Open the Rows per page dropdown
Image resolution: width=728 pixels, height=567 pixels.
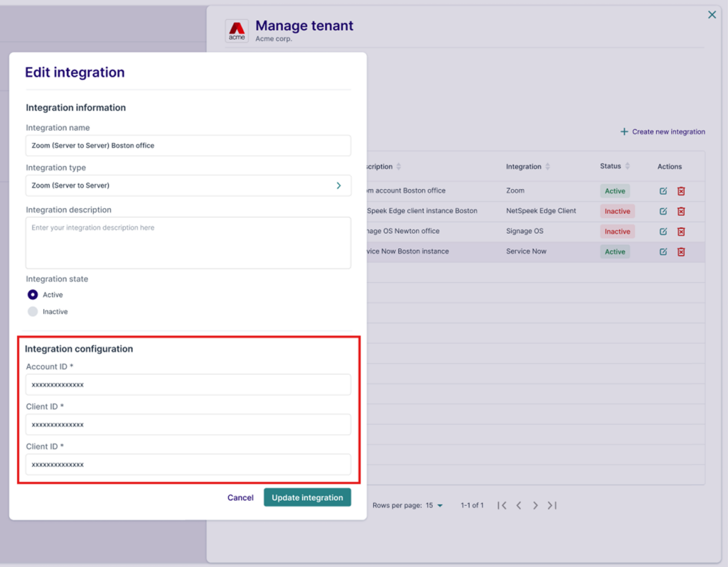(434, 505)
